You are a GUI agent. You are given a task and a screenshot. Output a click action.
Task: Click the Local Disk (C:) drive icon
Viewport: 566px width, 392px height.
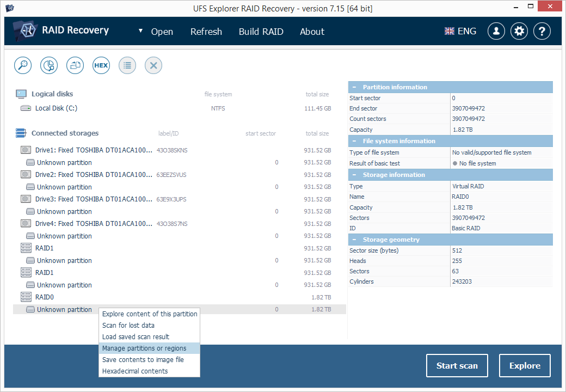click(26, 108)
